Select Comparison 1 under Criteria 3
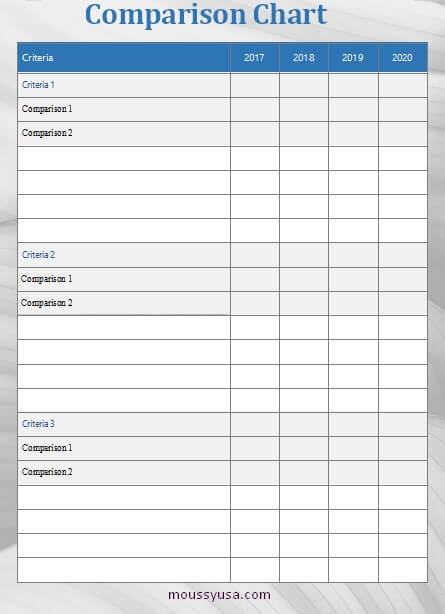The height and width of the screenshot is (614, 445). coord(47,448)
